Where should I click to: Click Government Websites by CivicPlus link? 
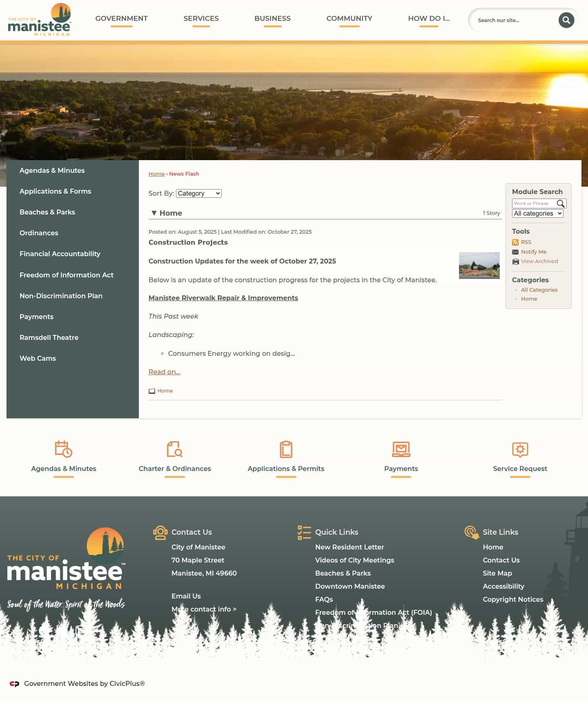pyautogui.click(x=84, y=684)
